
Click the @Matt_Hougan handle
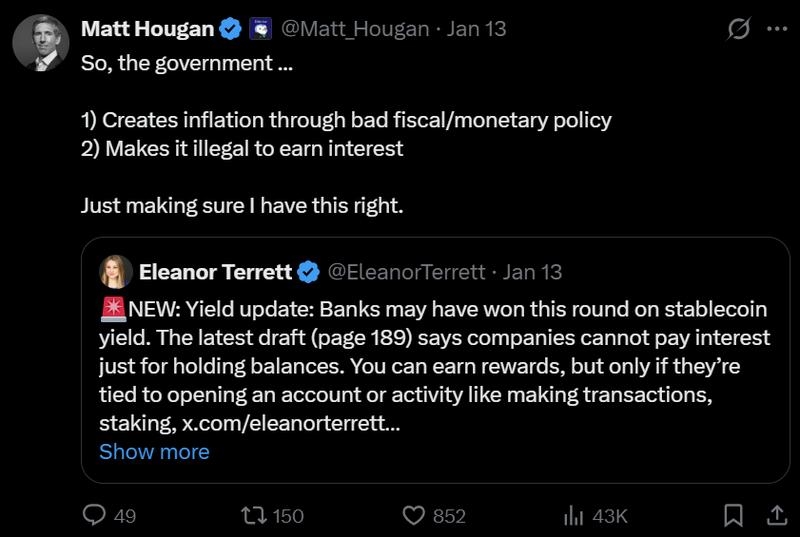pos(357,29)
